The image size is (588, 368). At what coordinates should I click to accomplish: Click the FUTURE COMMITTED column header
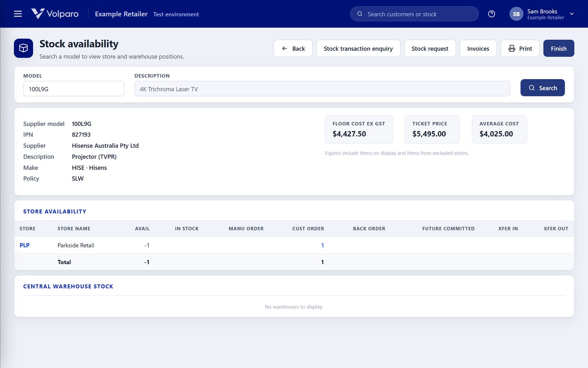click(448, 229)
